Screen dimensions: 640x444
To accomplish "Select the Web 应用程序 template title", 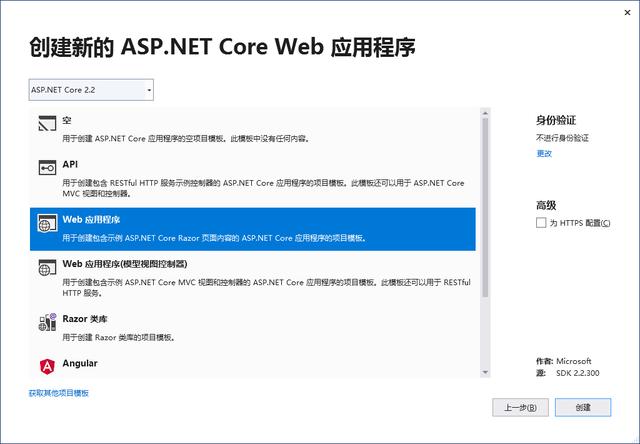I will coord(91,220).
